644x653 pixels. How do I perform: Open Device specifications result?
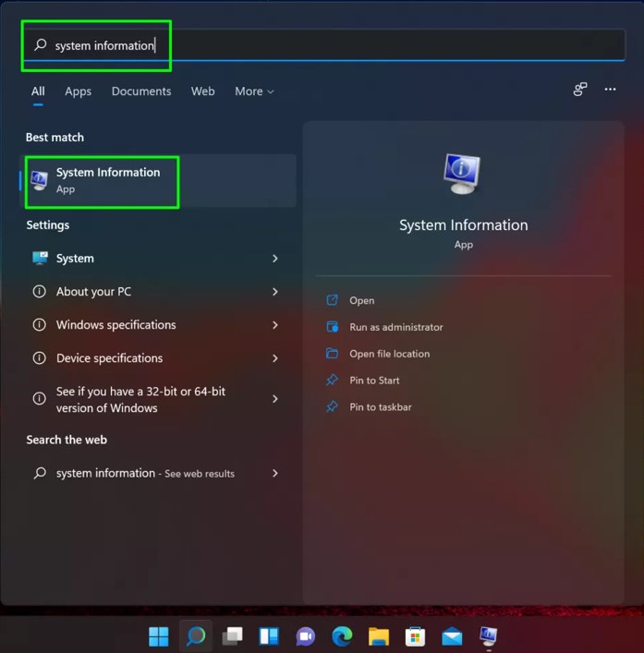click(156, 358)
